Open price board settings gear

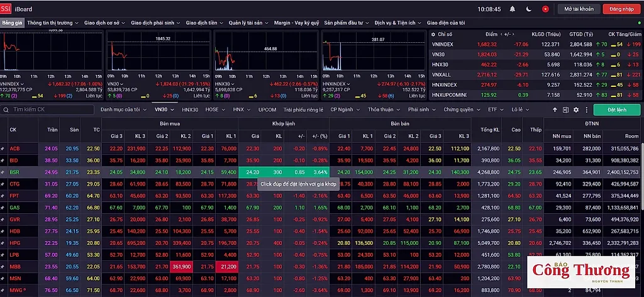tap(576, 110)
